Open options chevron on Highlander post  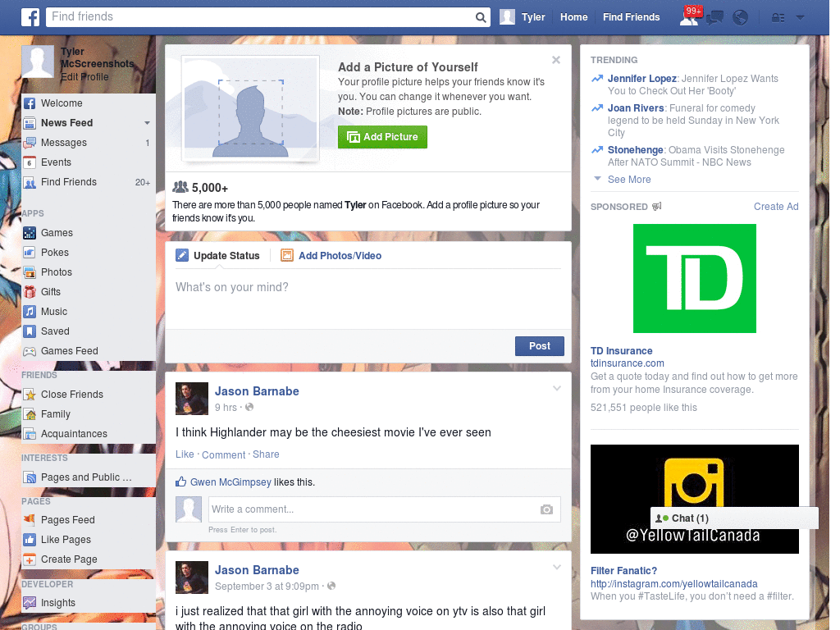[557, 388]
